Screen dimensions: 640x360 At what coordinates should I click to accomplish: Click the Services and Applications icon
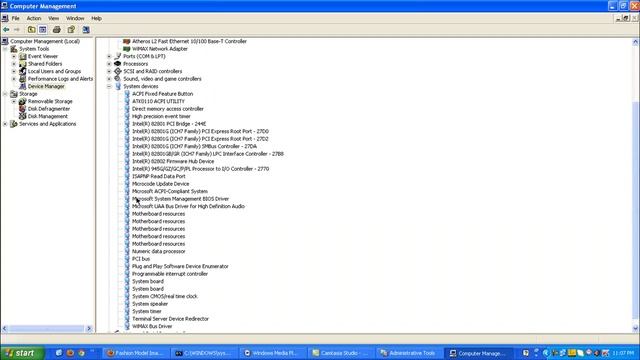[14, 124]
